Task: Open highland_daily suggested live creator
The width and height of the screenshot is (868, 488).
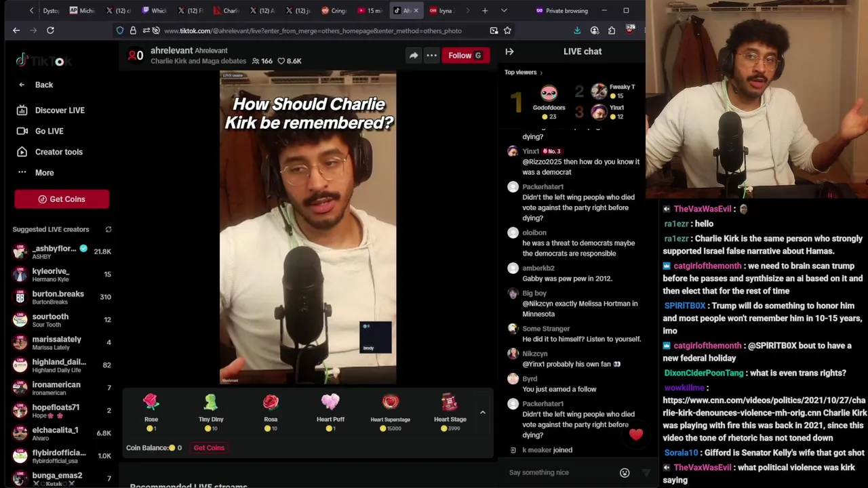Action: pyautogui.click(x=61, y=365)
